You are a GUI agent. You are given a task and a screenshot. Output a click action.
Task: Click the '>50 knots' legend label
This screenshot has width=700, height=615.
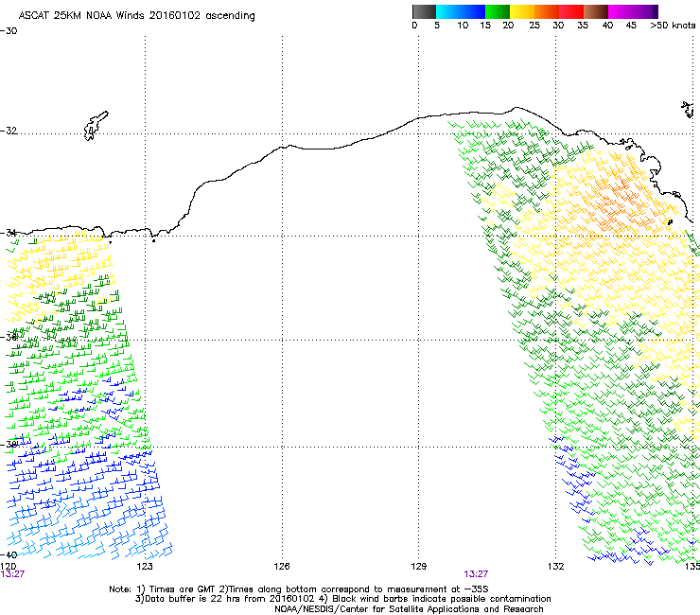673,26
